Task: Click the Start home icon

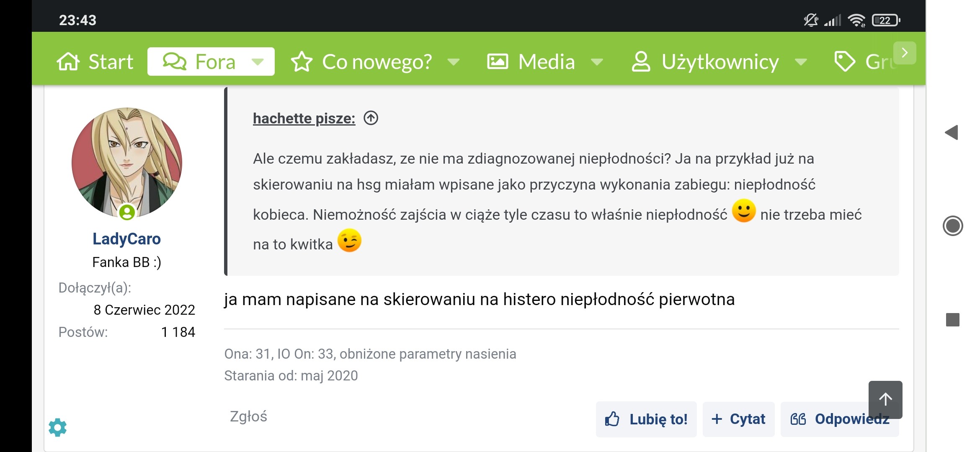Action: click(68, 62)
